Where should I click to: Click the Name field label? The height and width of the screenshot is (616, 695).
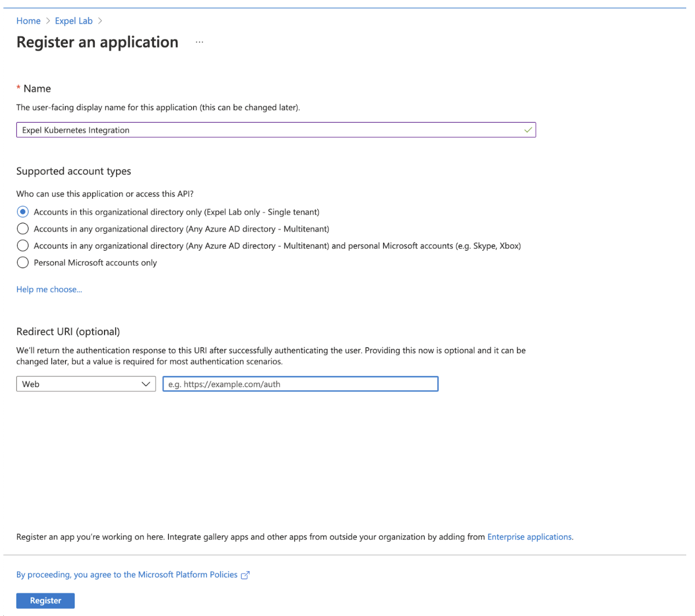tap(37, 89)
